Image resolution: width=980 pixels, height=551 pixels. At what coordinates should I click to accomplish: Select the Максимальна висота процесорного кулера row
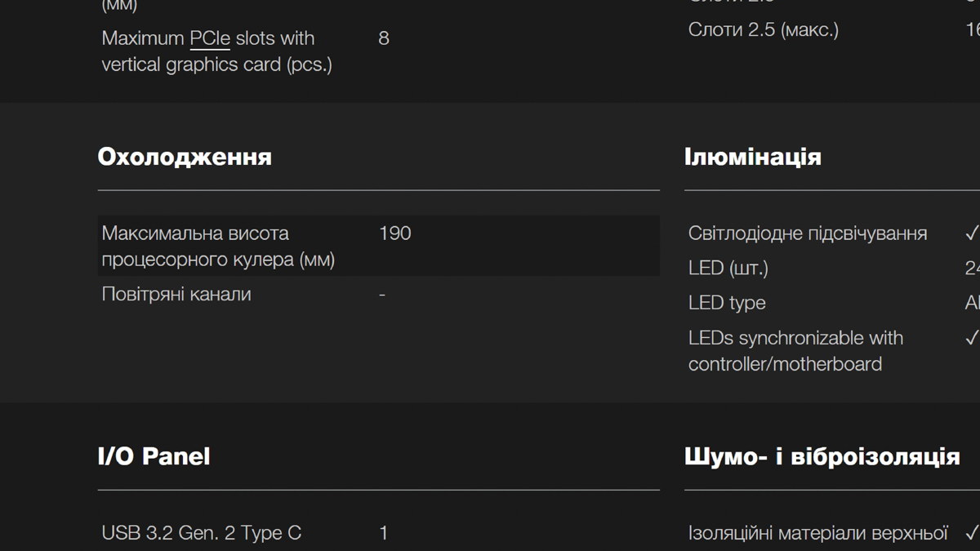[x=379, y=246]
